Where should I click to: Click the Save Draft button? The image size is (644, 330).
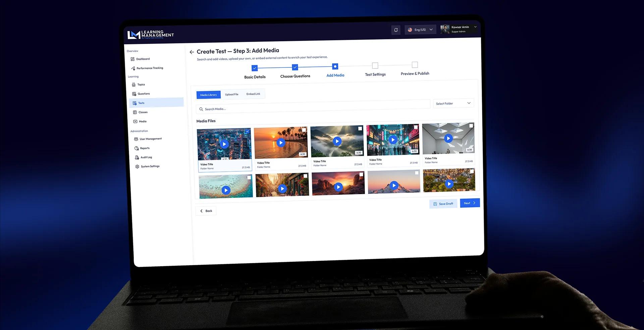pyautogui.click(x=443, y=204)
